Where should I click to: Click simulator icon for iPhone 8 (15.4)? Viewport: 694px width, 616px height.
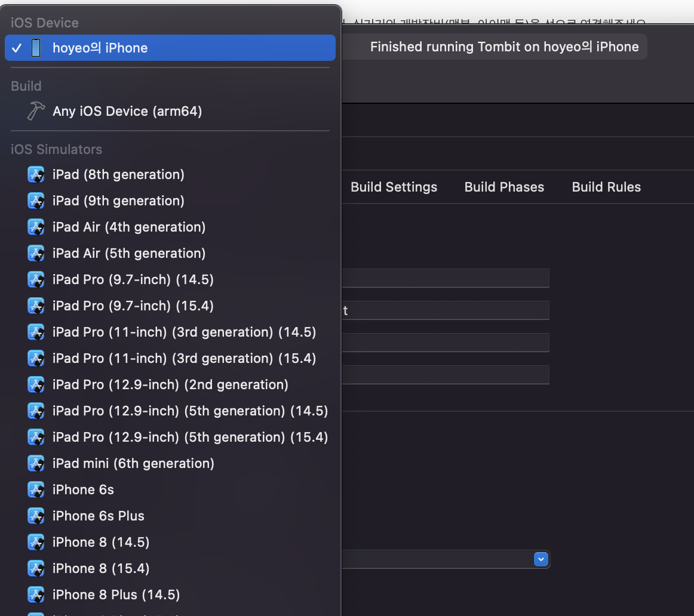click(36, 568)
